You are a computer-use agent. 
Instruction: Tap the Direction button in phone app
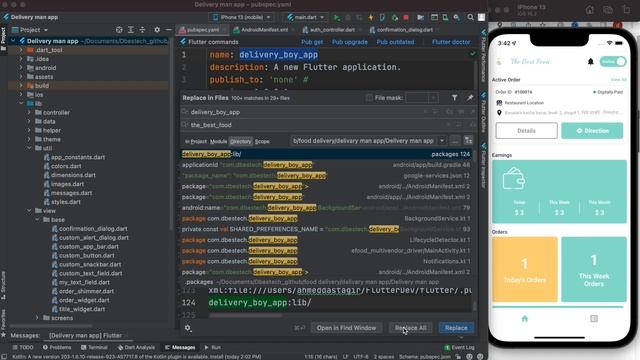592,131
